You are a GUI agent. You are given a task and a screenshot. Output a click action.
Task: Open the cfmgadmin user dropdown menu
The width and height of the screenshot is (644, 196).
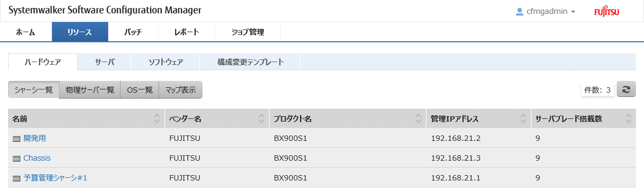(x=545, y=11)
